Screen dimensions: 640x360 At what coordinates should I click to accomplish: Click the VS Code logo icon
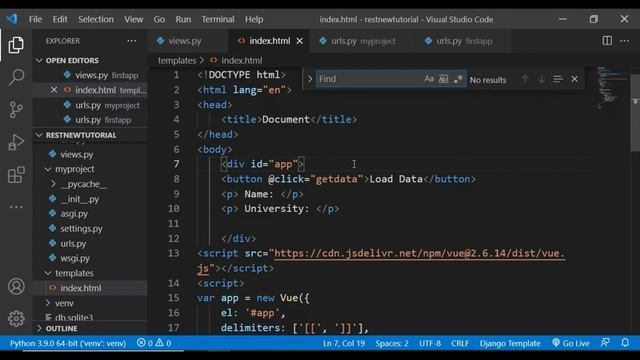point(12,19)
